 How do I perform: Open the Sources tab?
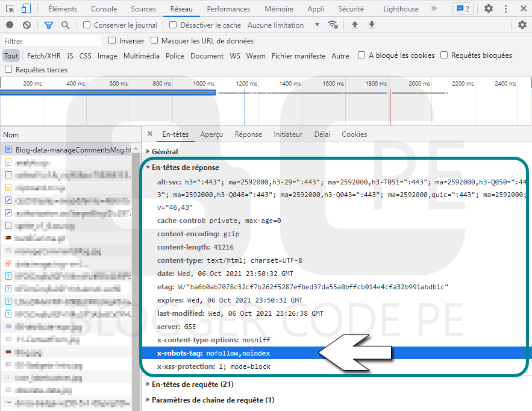143,9
